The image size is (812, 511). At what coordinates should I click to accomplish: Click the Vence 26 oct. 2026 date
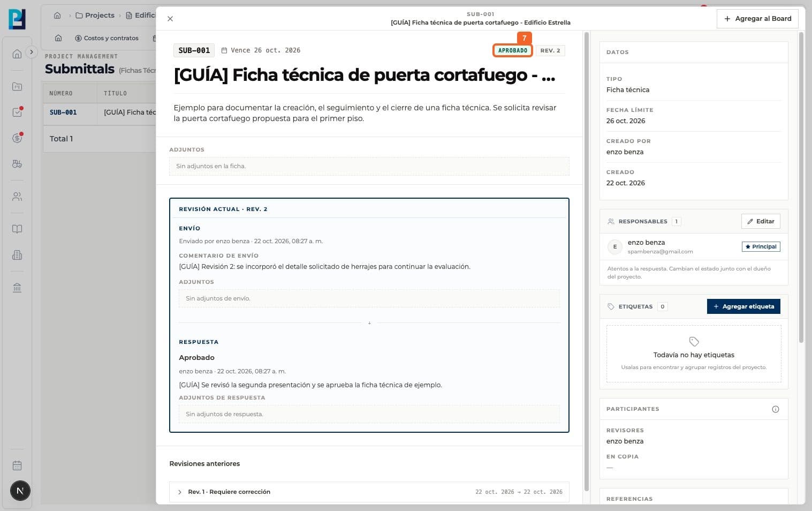[x=261, y=50]
